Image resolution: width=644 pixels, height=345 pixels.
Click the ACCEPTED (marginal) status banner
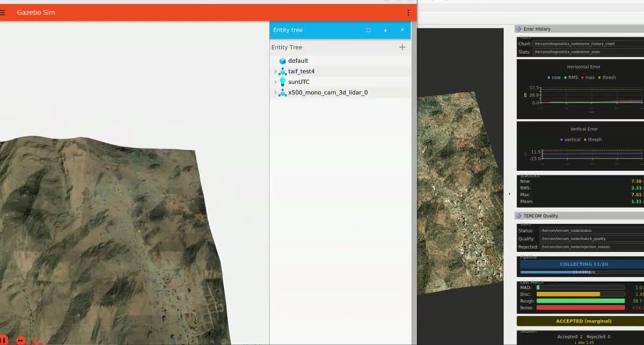click(580, 321)
